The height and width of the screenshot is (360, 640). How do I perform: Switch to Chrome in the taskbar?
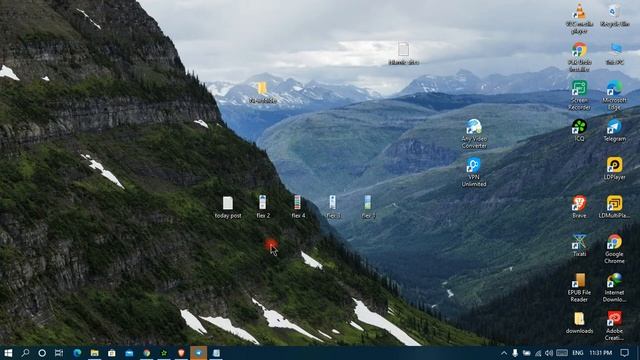[147, 353]
